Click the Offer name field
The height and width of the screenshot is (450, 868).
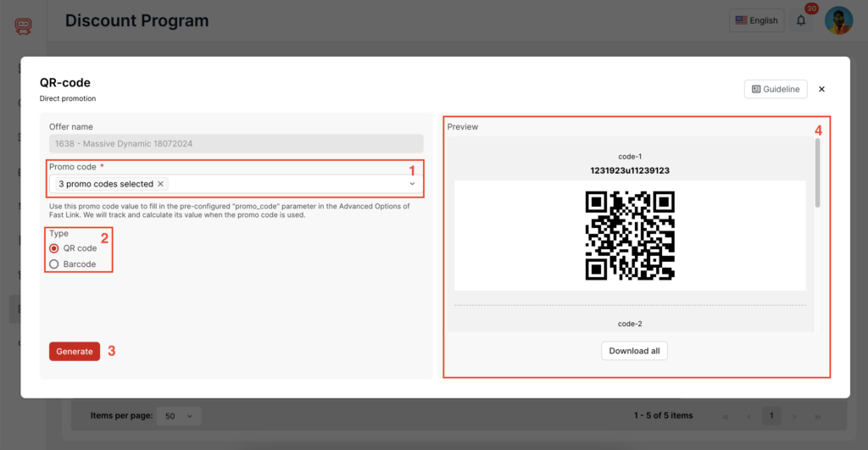[236, 144]
